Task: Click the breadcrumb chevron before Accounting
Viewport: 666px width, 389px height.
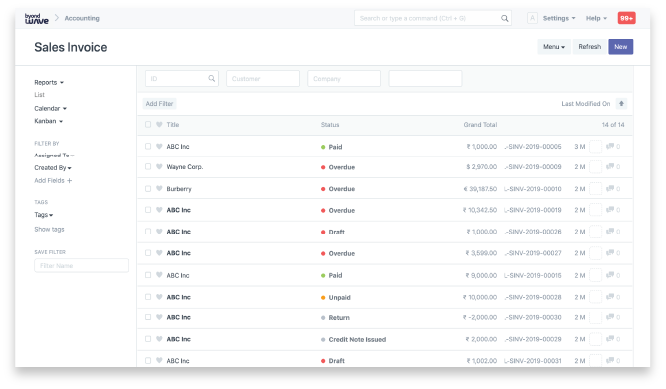Action: pyautogui.click(x=56, y=18)
